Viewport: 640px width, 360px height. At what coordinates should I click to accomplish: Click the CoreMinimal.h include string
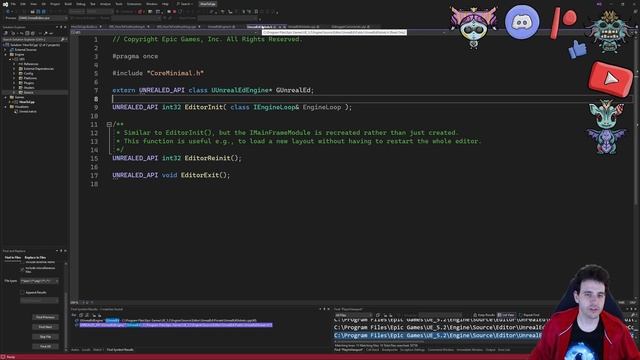176,73
